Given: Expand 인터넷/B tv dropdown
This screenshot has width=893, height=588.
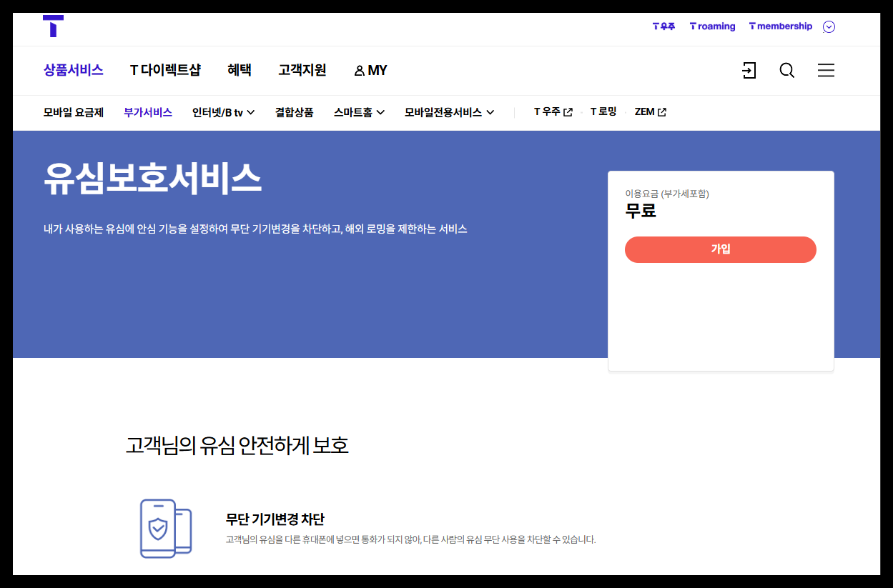Looking at the screenshot, I should [224, 112].
